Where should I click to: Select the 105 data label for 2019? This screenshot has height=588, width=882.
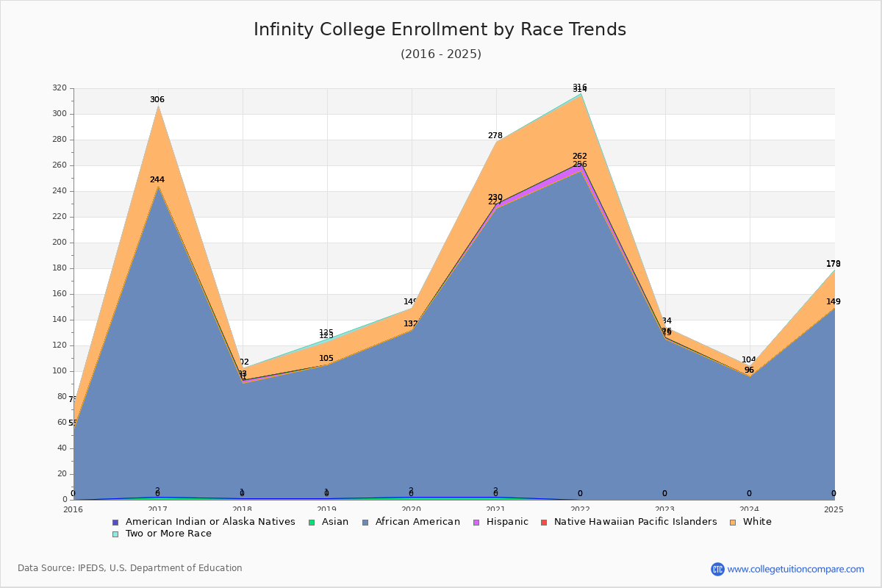(x=326, y=359)
